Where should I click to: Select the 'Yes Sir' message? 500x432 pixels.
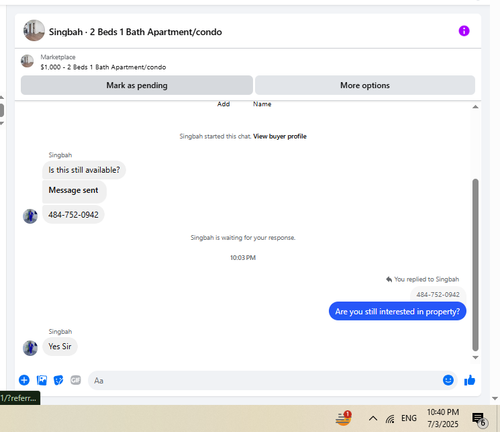[60, 347]
